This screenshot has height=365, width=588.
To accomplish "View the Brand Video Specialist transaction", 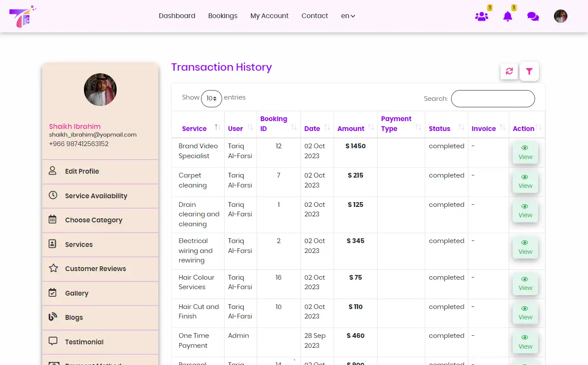I will pyautogui.click(x=525, y=153).
